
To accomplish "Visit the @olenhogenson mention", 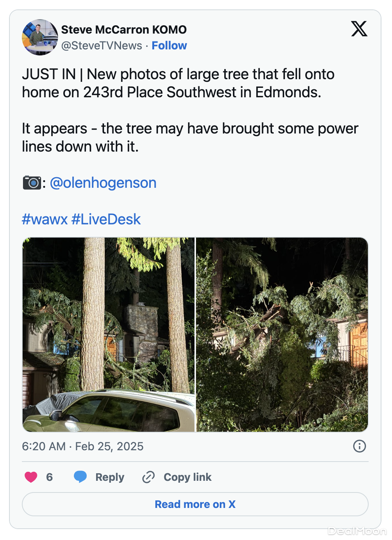I will (103, 183).
